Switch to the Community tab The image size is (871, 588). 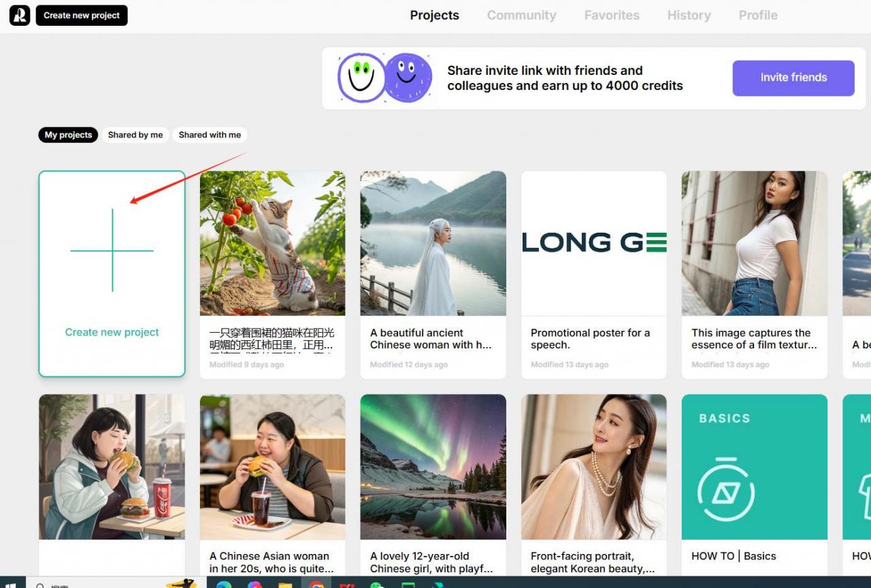pyautogui.click(x=521, y=15)
